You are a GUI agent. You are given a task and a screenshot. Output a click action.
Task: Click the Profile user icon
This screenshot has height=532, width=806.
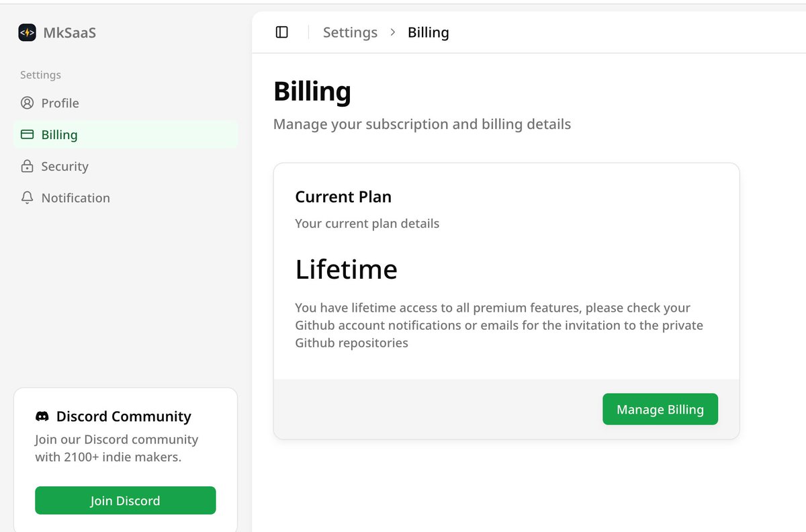(27, 103)
